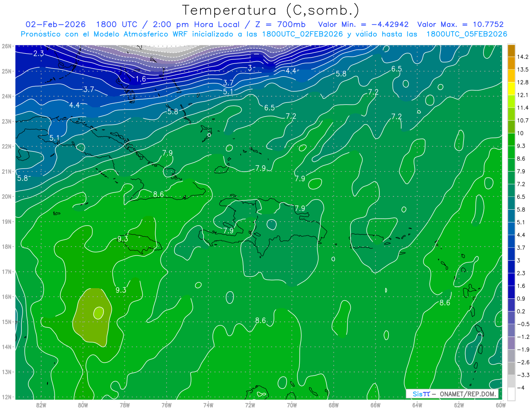Click the "3" contour label on the map

coord(250,68)
